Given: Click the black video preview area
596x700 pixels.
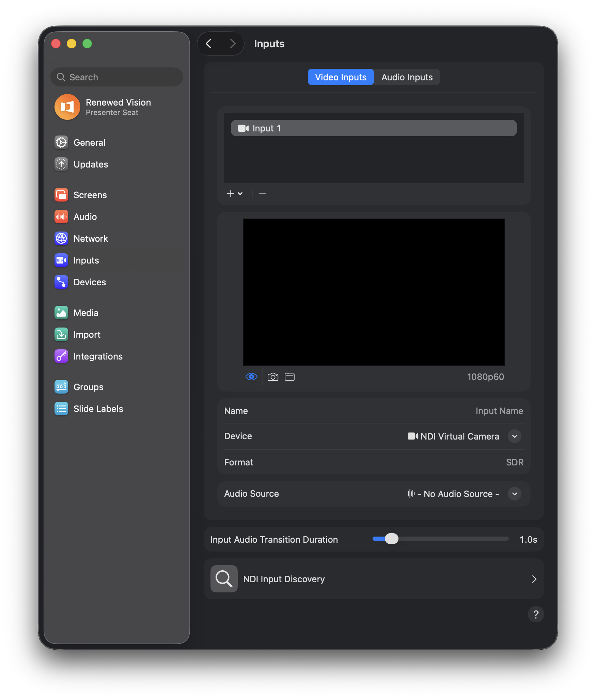Looking at the screenshot, I should click(x=374, y=292).
